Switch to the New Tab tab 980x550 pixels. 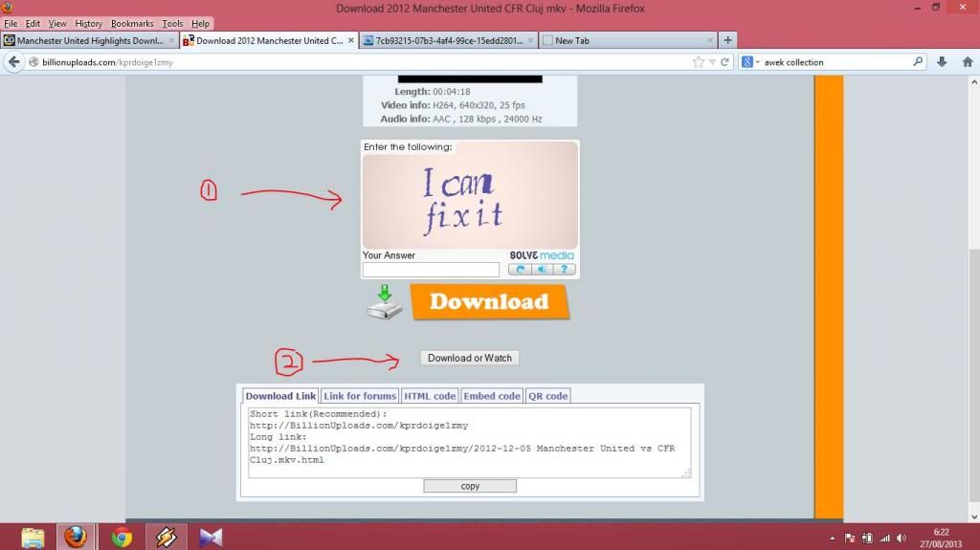click(628, 40)
